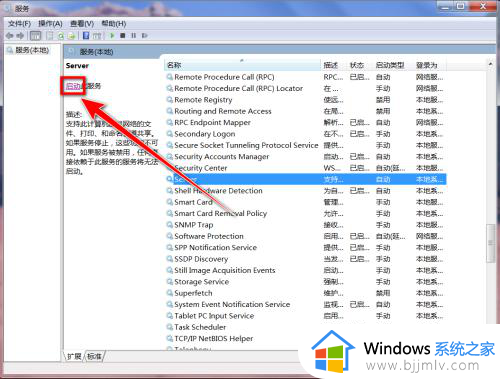Click the Properties sheet icon in the toolbar

[x=50, y=35]
